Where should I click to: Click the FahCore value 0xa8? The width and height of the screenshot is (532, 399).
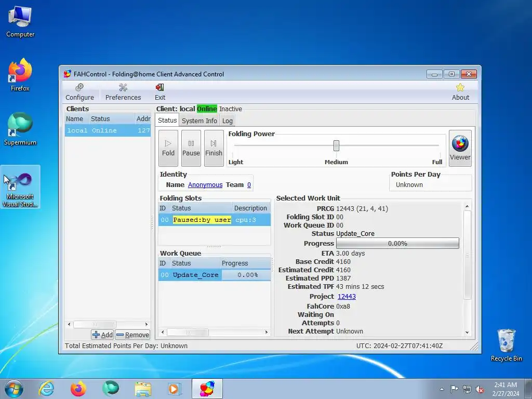[343, 307]
